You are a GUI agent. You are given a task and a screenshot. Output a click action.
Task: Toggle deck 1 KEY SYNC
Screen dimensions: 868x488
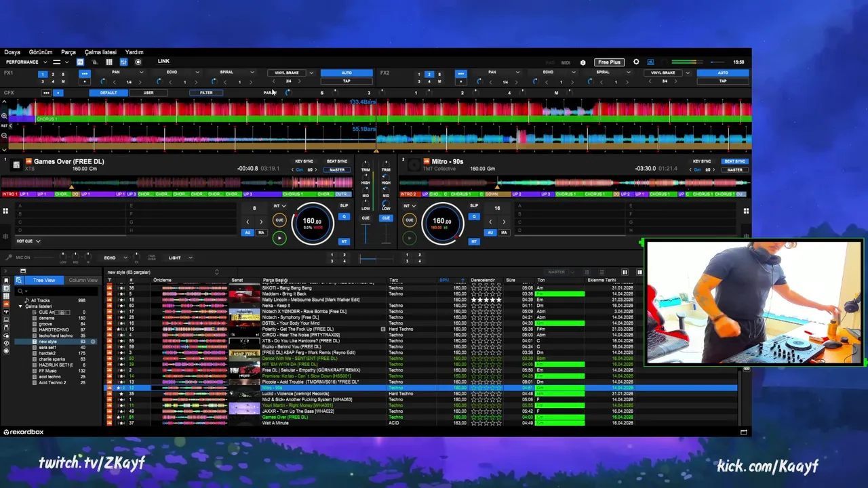point(304,161)
